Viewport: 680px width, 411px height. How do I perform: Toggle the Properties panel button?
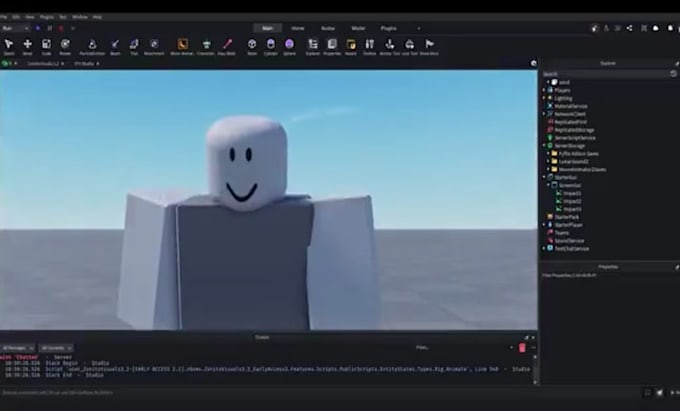coord(332,47)
